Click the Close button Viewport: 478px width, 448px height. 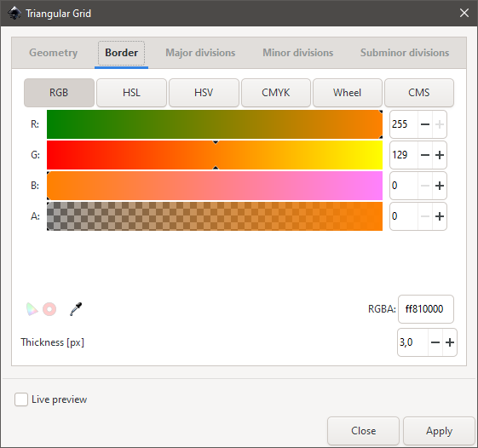click(363, 431)
